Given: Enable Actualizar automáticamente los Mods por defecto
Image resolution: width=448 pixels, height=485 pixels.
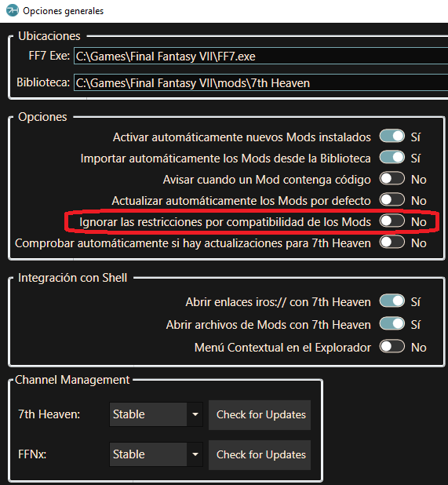Looking at the screenshot, I should pos(392,200).
